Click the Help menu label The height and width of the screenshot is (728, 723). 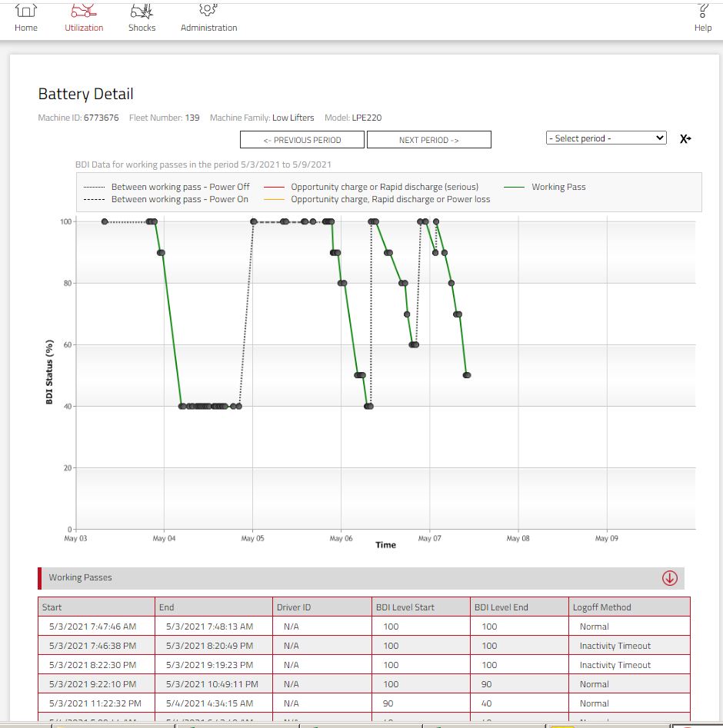coord(703,28)
